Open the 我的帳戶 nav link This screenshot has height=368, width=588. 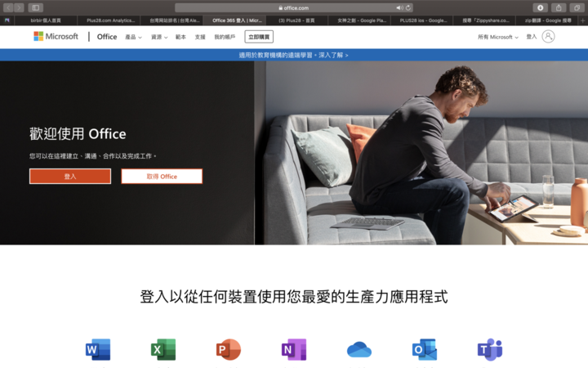(225, 37)
